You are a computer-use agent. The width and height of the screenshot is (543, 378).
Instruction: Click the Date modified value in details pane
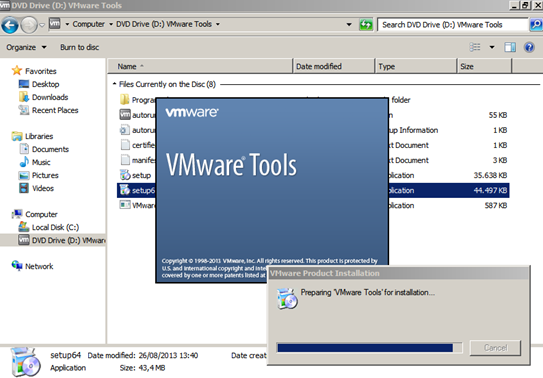click(168, 356)
